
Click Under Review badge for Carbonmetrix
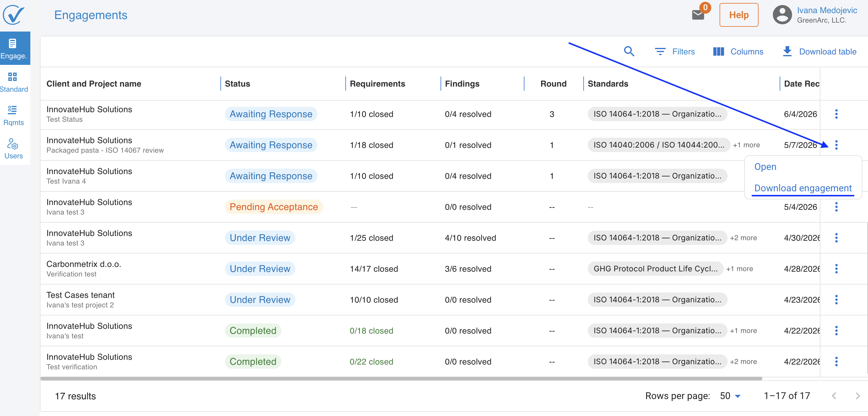point(260,269)
